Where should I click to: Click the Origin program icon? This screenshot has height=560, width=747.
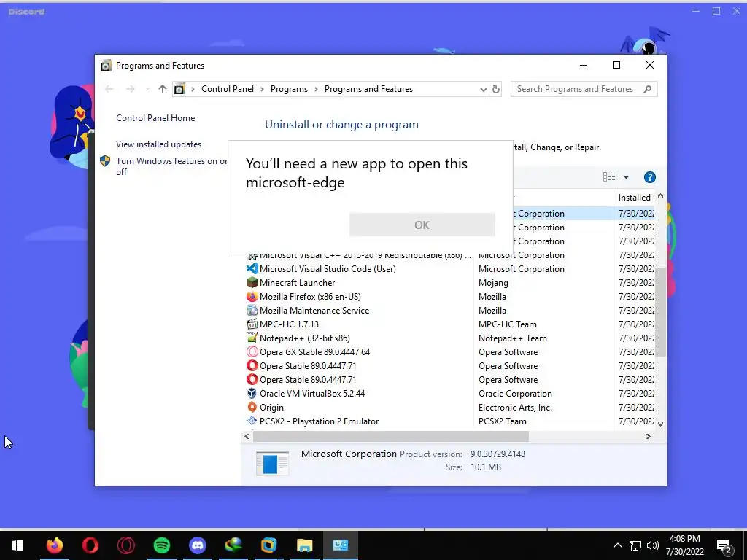click(x=252, y=407)
